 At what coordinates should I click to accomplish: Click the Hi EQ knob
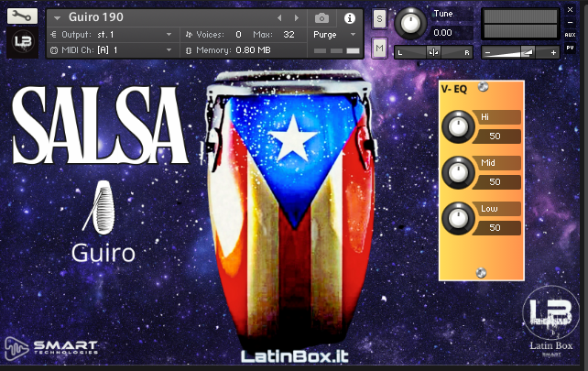click(458, 126)
